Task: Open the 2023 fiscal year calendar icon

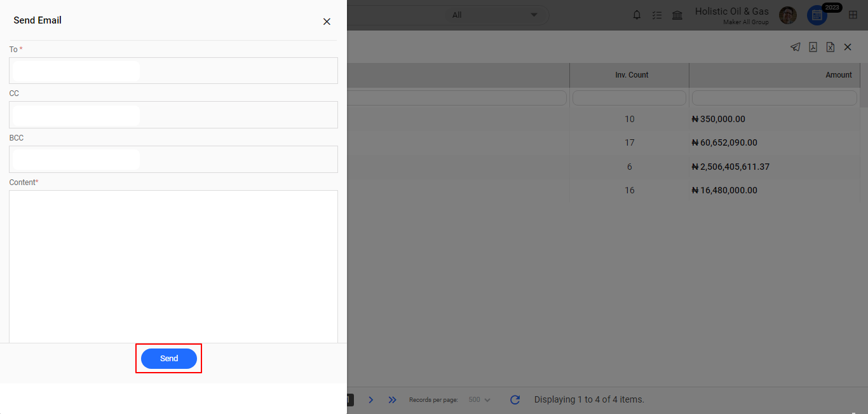Action: [x=817, y=16]
